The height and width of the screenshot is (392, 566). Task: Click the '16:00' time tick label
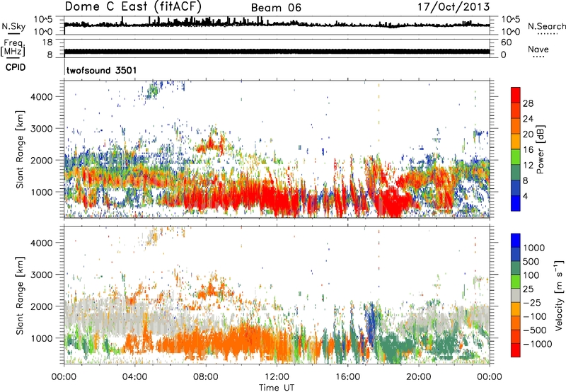coord(347,377)
